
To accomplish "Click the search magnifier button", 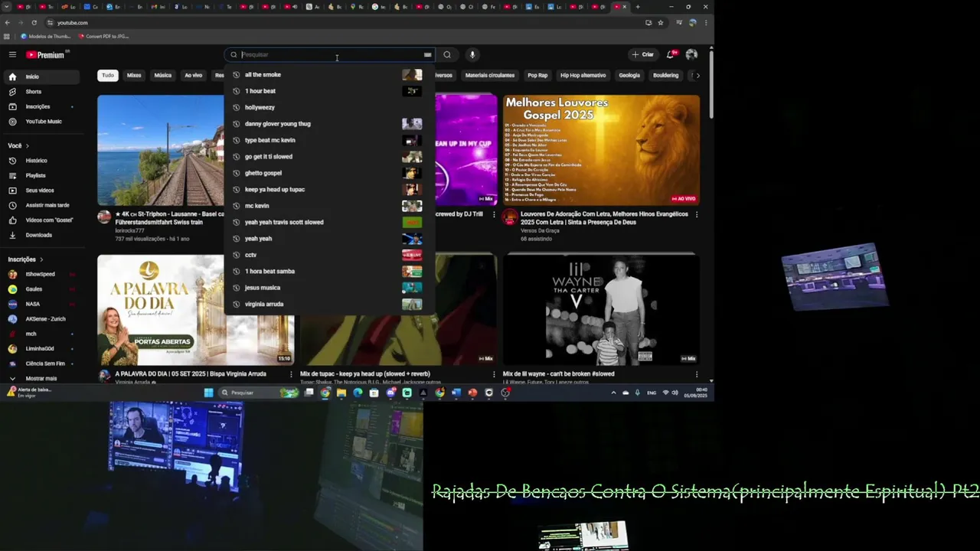I will point(447,54).
